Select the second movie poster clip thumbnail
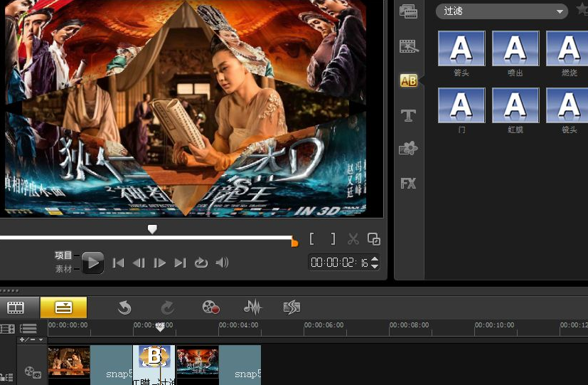 click(198, 361)
